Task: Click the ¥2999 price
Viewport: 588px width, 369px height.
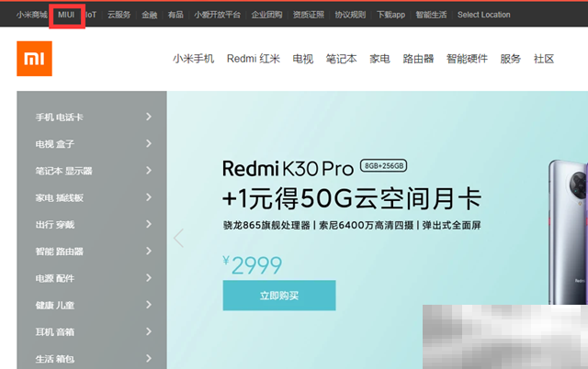Action: pos(253,265)
